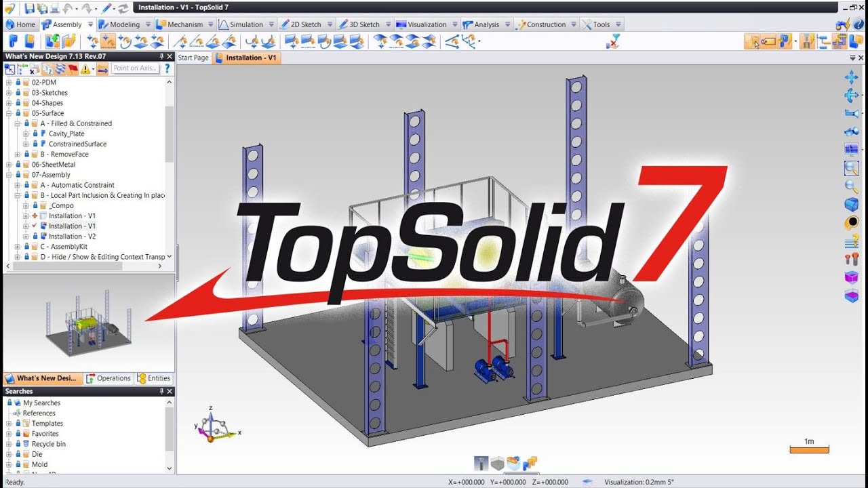Collapse the 07-Assembly tree node

9,175
